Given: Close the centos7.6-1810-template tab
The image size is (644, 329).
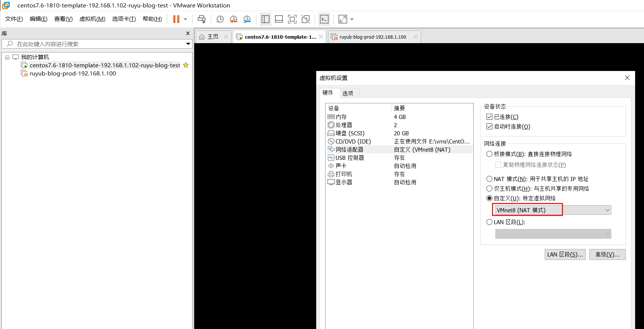Looking at the screenshot, I should [321, 36].
